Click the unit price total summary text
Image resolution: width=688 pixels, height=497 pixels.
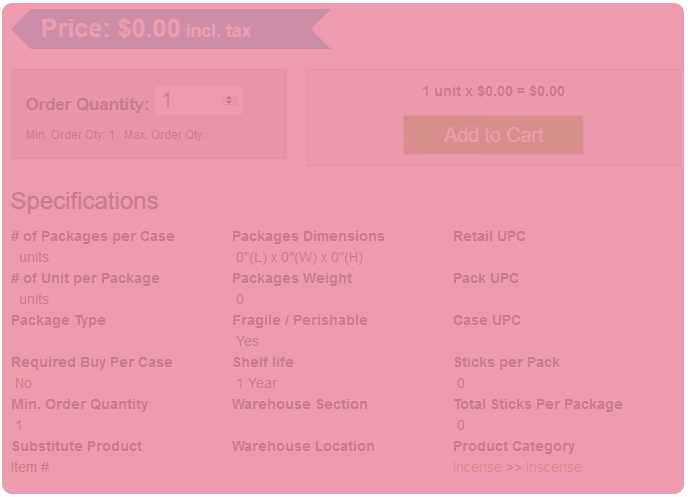(x=493, y=91)
